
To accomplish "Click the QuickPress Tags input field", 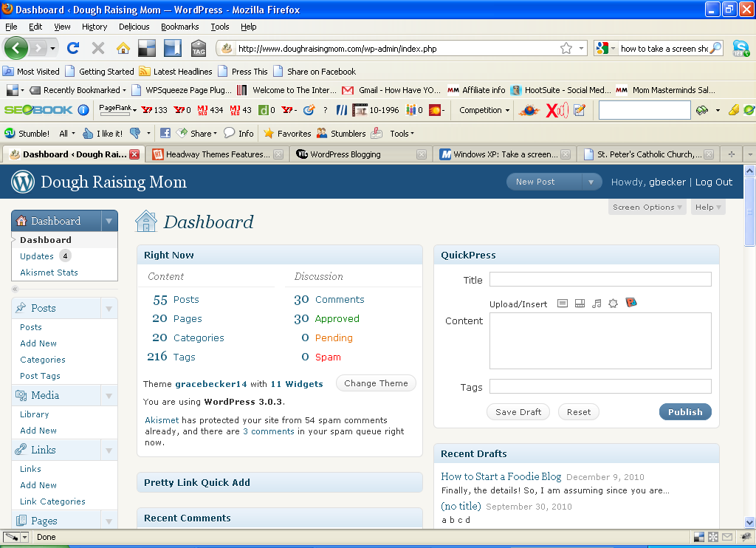I will click(x=600, y=386).
